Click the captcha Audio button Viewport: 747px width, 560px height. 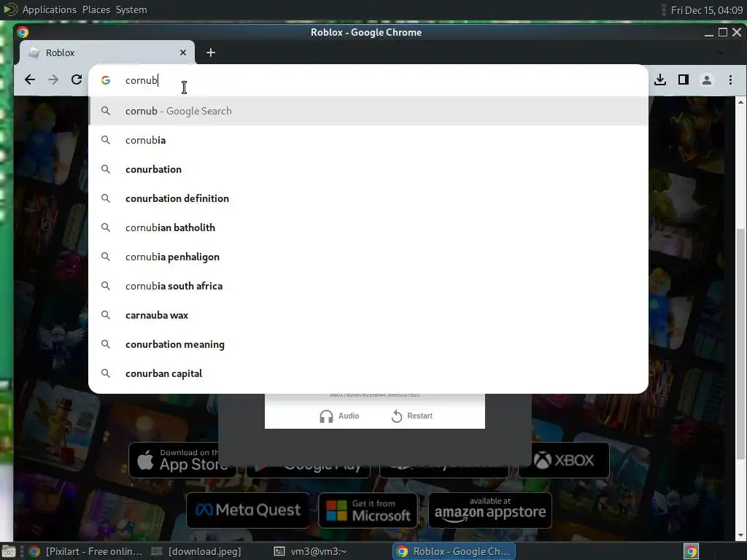(339, 416)
